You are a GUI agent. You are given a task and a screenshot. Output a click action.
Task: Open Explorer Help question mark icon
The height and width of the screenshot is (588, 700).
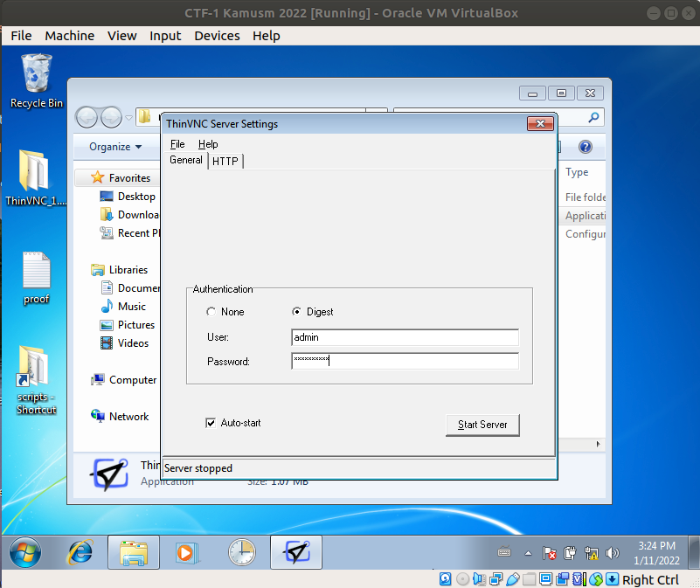point(586,147)
